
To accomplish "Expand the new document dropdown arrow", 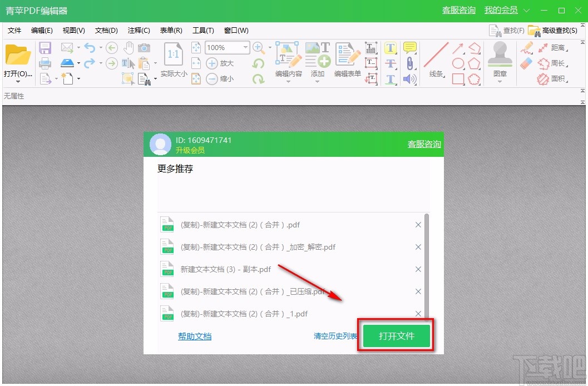I will click(x=79, y=78).
